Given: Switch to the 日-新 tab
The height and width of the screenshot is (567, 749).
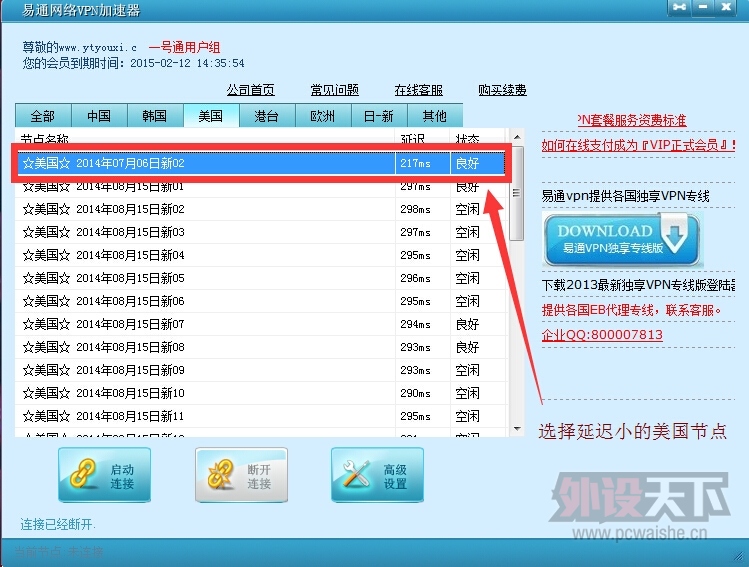Looking at the screenshot, I should [x=378, y=116].
